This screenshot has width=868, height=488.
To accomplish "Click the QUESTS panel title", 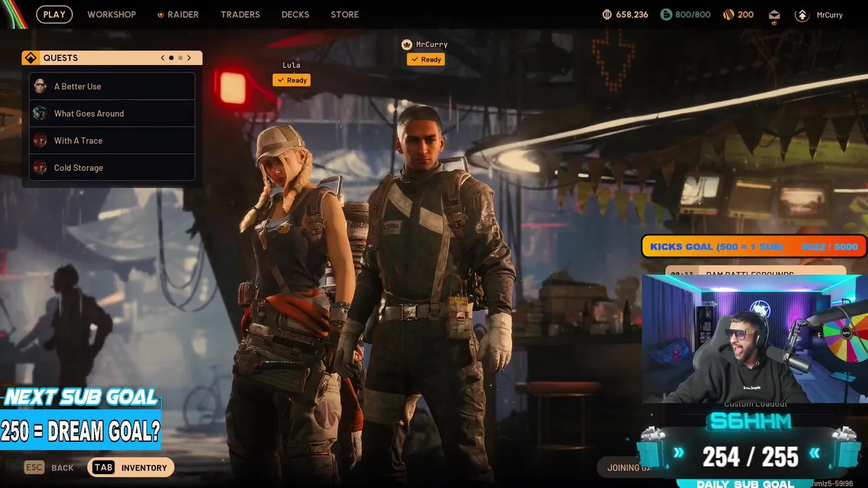I will coord(60,58).
